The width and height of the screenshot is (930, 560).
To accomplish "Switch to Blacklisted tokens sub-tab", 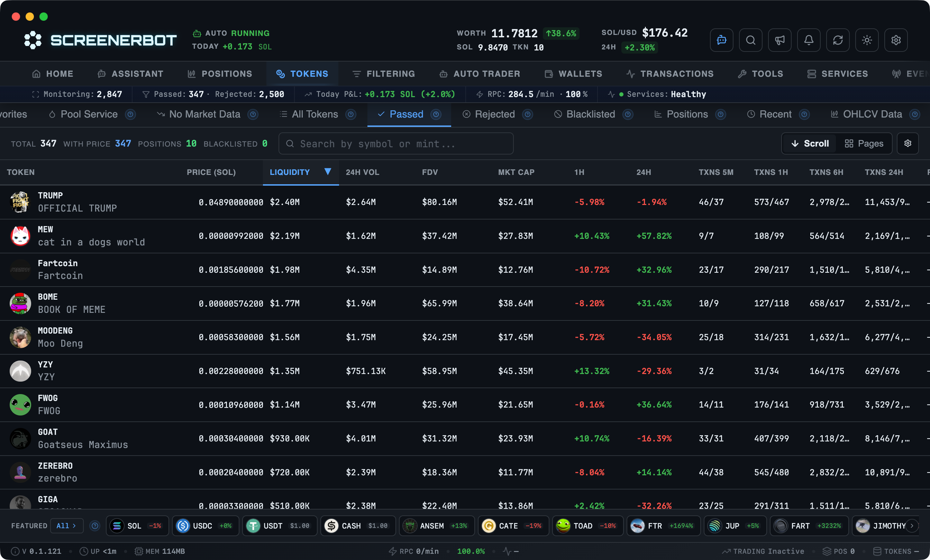I will pyautogui.click(x=585, y=114).
